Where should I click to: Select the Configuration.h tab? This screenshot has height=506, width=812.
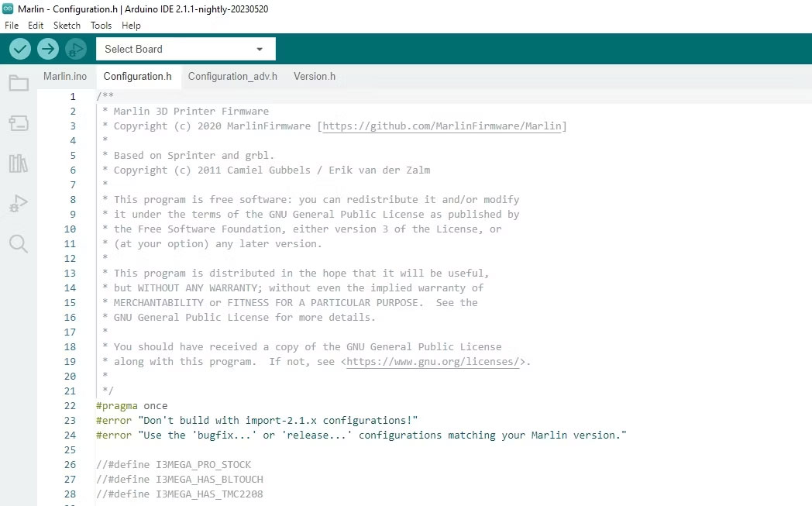(138, 76)
